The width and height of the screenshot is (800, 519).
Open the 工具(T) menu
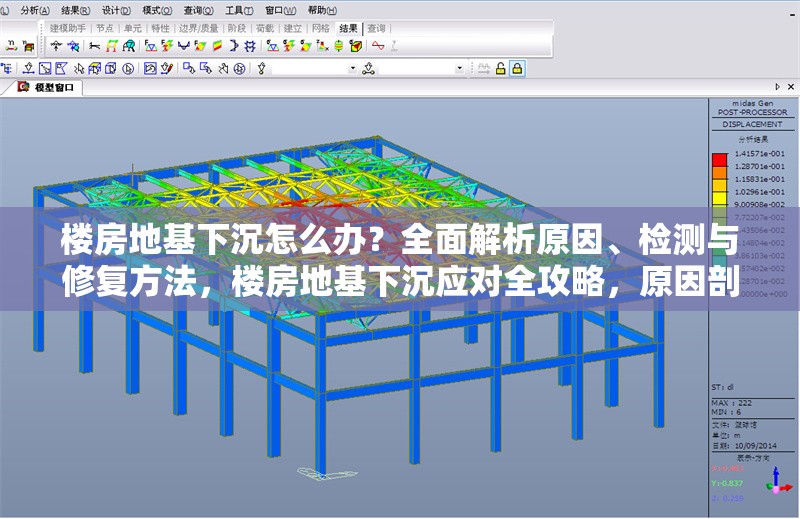pos(239,11)
